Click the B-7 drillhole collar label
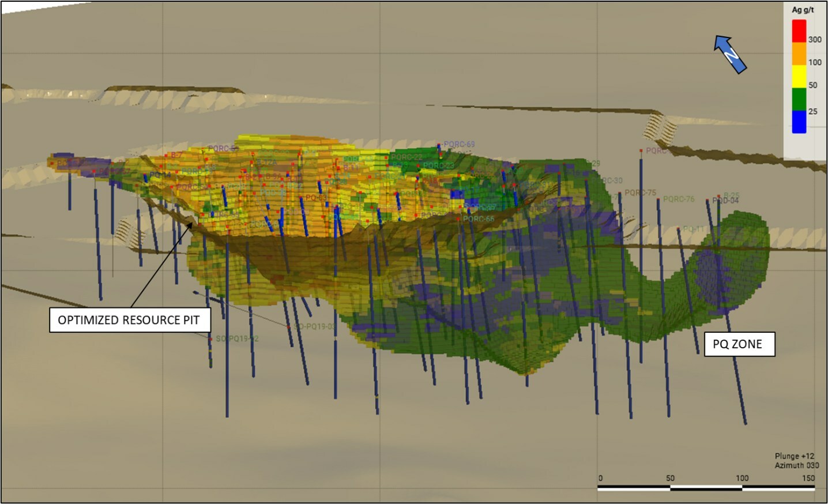828x504 pixels. 176,155
